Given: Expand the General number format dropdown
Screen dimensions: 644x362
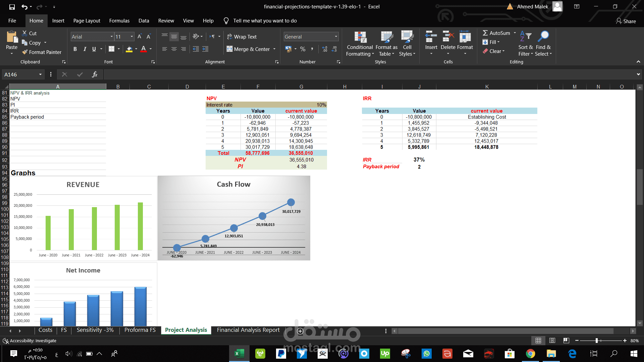Looking at the screenshot, I should pyautogui.click(x=336, y=37).
